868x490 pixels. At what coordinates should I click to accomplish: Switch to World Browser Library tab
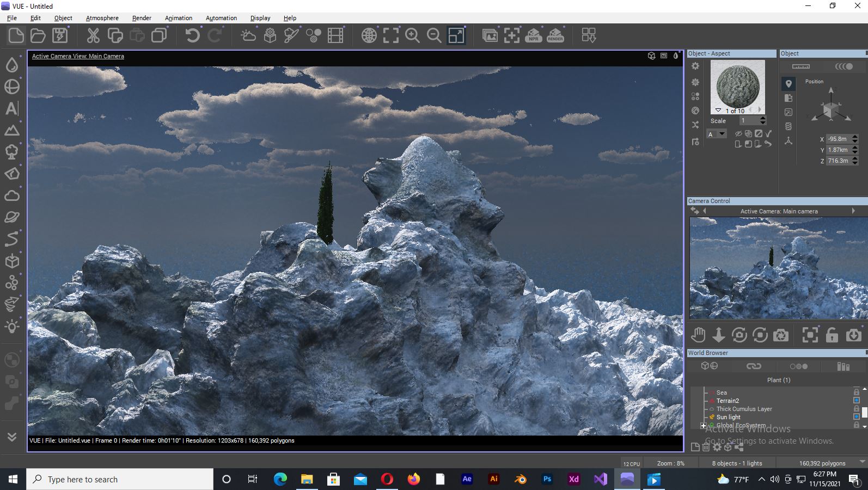tap(843, 366)
